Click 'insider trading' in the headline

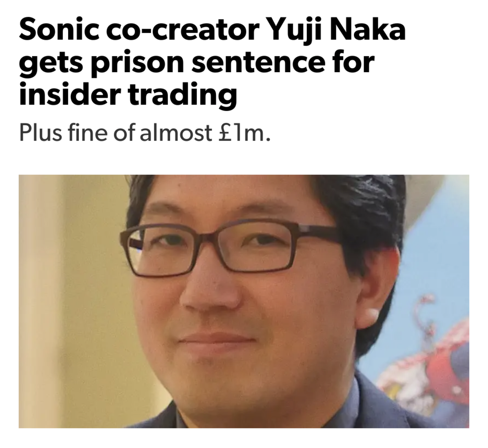128,94
